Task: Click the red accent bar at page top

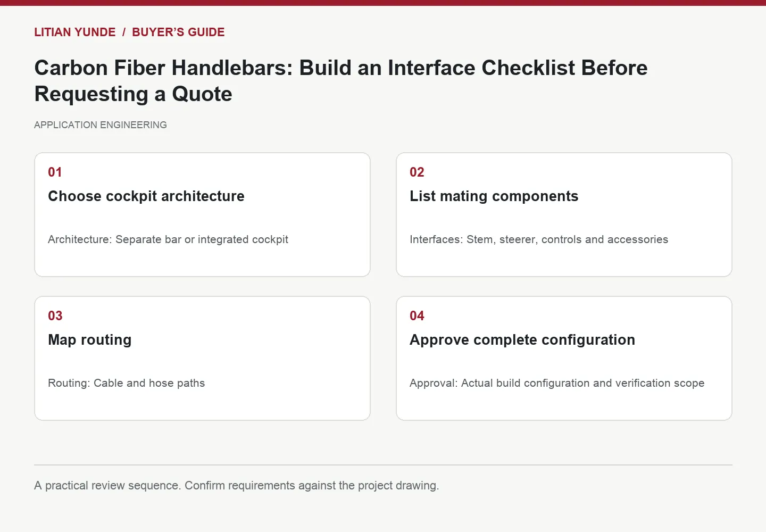Action: click(383, 3)
